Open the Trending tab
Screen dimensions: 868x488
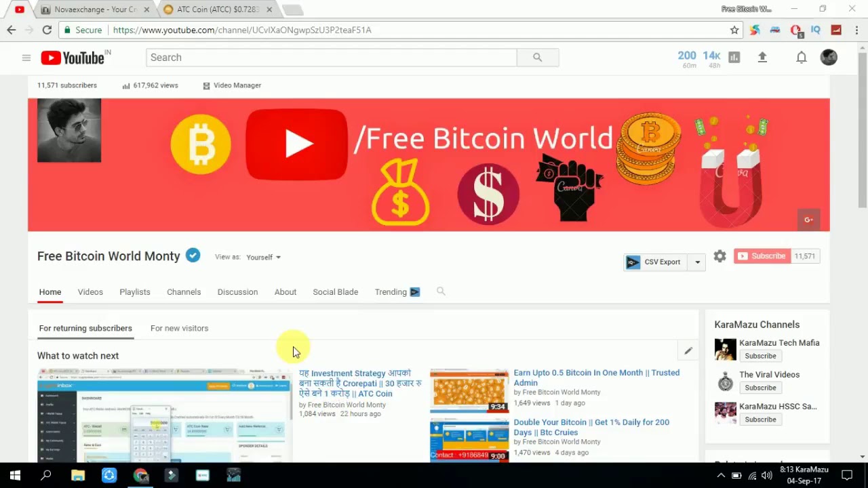click(397, 292)
